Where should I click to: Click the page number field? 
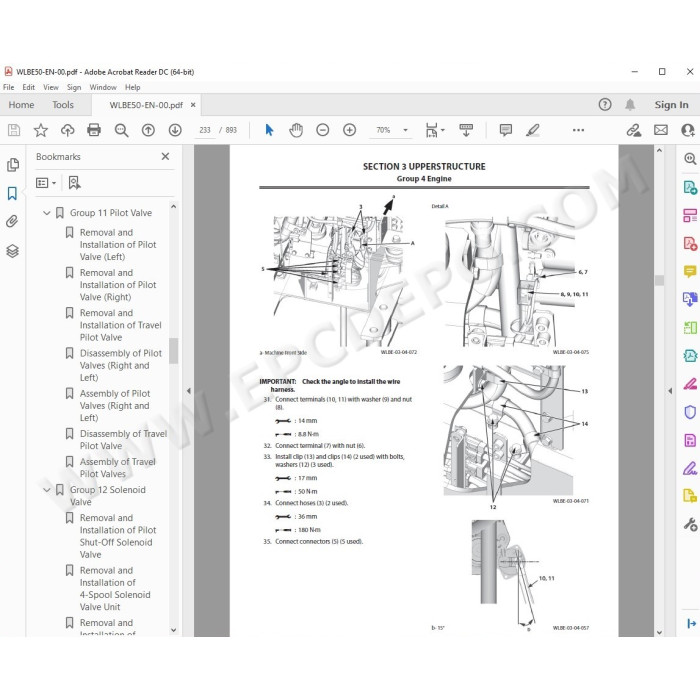coord(205,130)
